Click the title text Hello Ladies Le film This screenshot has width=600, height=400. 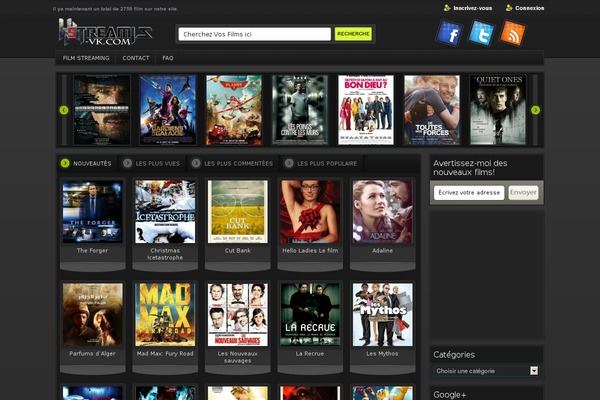click(x=310, y=251)
